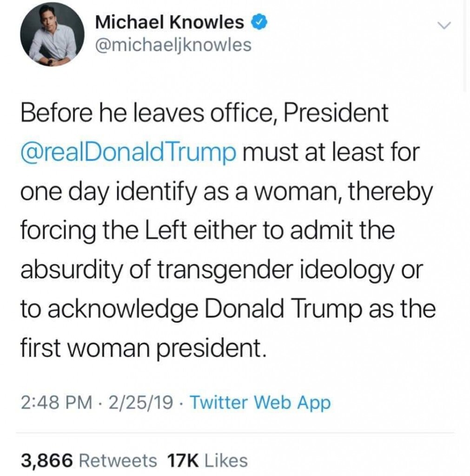Click the 'Before he leaves office' line
The height and width of the screenshot is (476, 470).
pos(205,113)
